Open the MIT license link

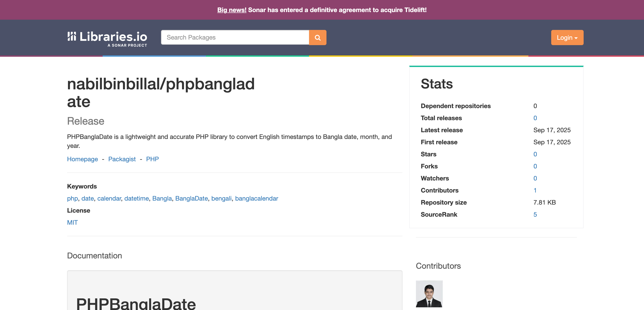click(x=72, y=223)
